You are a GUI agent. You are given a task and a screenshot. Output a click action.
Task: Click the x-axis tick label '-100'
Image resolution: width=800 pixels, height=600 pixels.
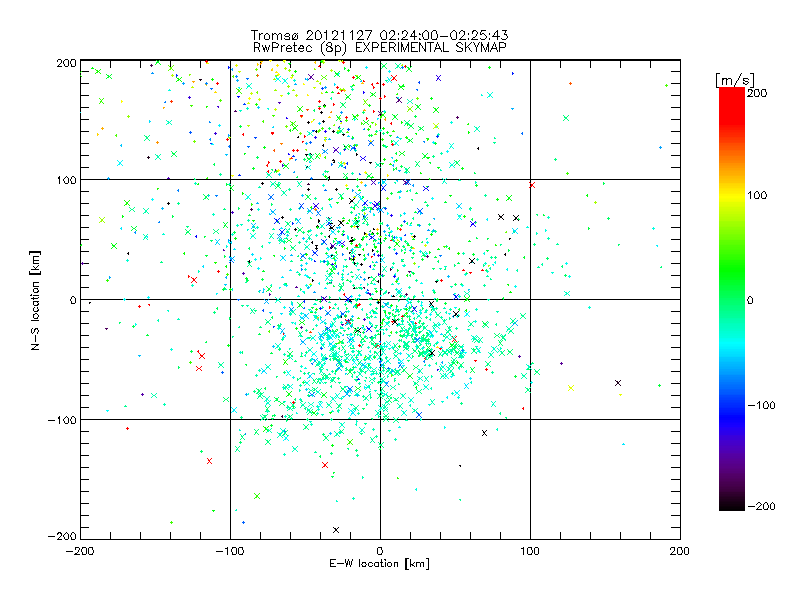pos(230,551)
